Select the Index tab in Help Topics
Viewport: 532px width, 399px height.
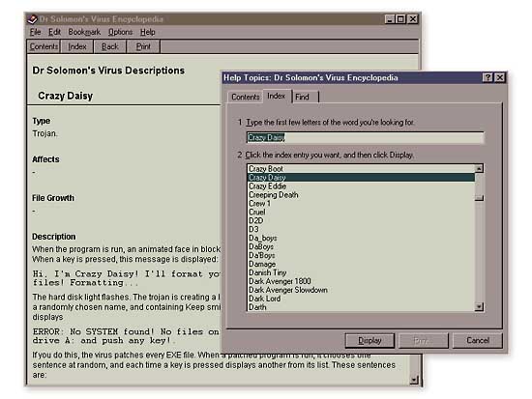pos(277,96)
